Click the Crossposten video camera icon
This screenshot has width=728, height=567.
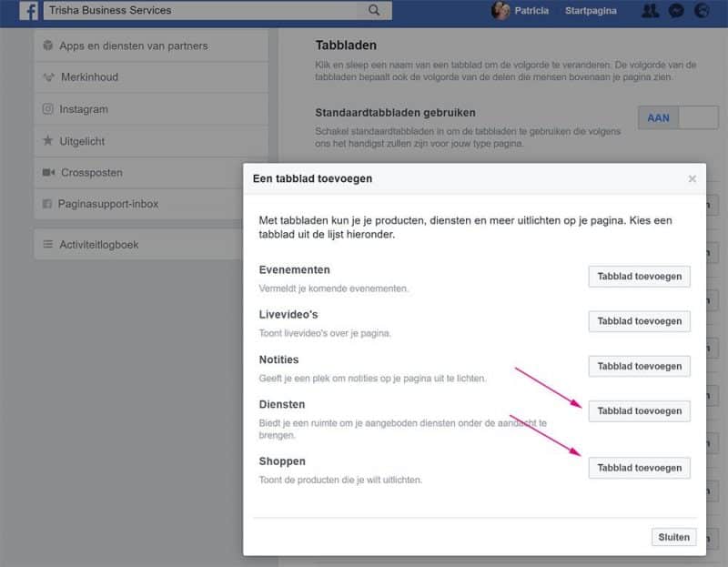click(49, 172)
